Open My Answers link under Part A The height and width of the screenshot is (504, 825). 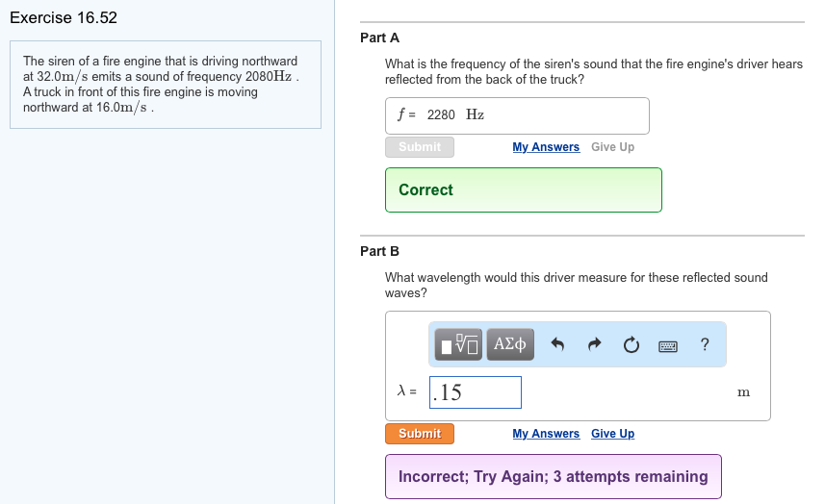tap(546, 147)
